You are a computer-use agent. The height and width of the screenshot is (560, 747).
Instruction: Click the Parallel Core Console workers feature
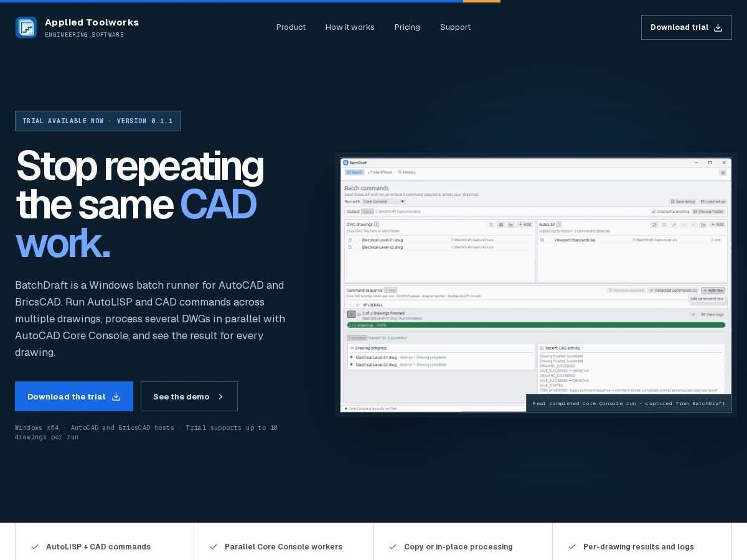click(x=283, y=547)
